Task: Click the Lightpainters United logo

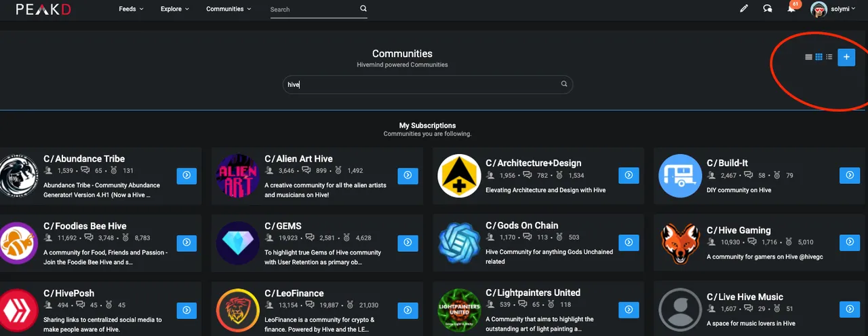Action: click(458, 310)
